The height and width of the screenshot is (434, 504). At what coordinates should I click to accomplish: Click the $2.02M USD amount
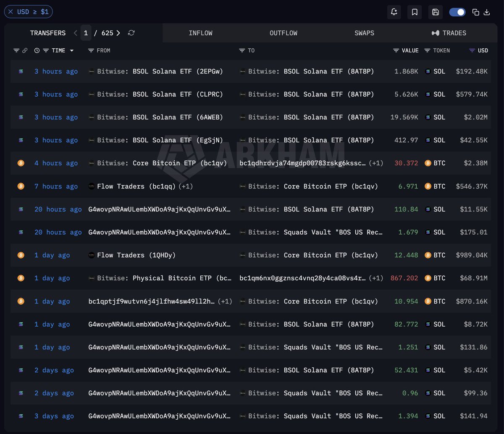coord(476,117)
